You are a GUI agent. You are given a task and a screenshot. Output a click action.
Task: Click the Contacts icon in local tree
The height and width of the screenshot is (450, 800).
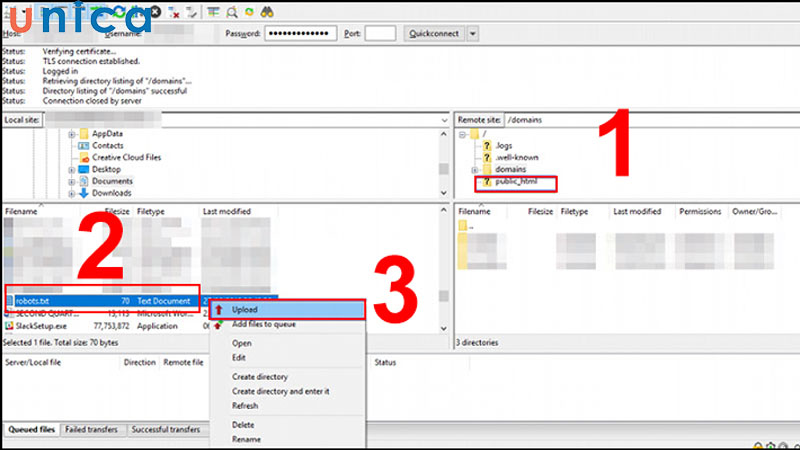pyautogui.click(x=84, y=145)
